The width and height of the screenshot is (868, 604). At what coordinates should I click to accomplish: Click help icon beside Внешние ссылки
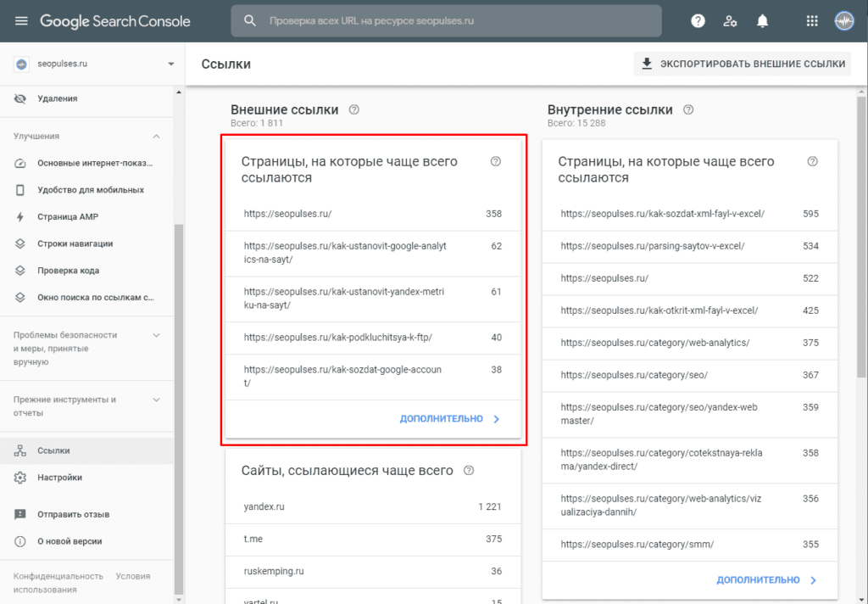tap(354, 109)
